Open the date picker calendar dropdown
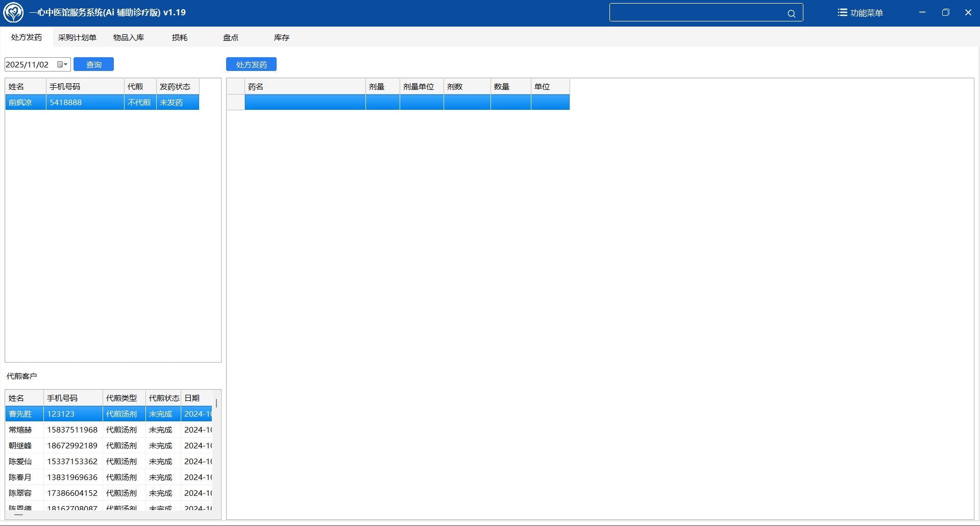The height and width of the screenshot is (526, 980). pos(62,64)
